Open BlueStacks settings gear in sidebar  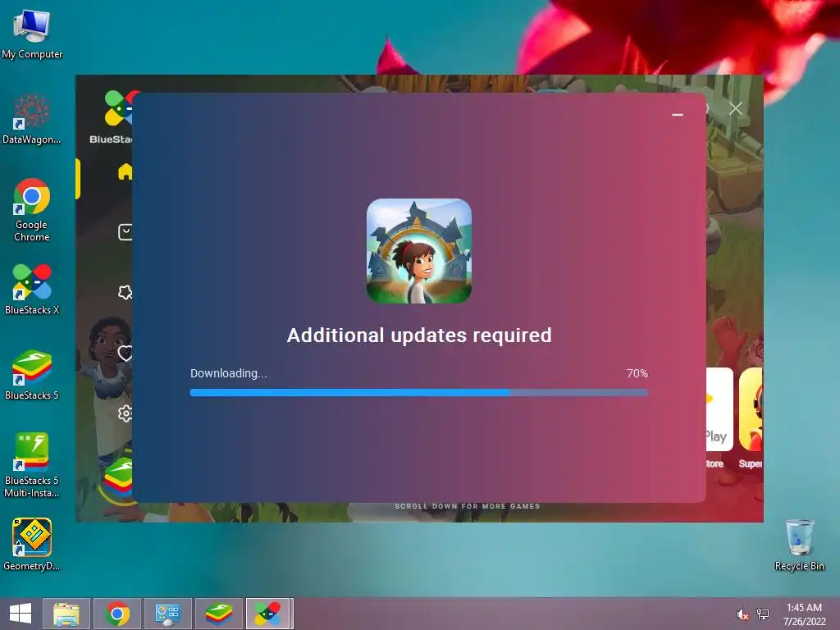(126, 413)
